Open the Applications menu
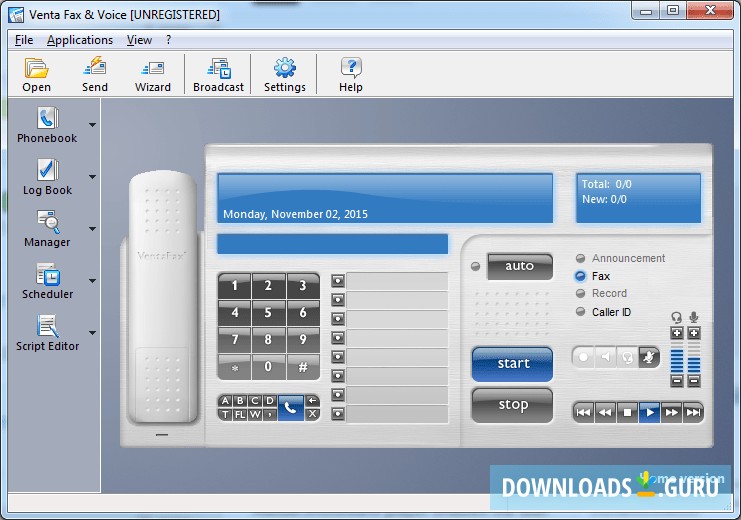The image size is (741, 520). click(x=80, y=40)
